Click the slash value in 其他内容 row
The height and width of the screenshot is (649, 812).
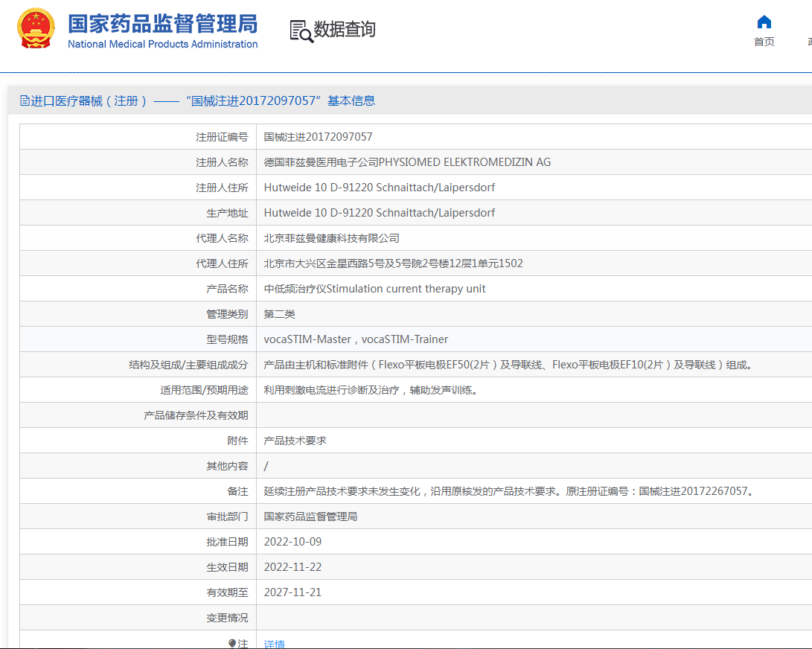click(x=266, y=466)
